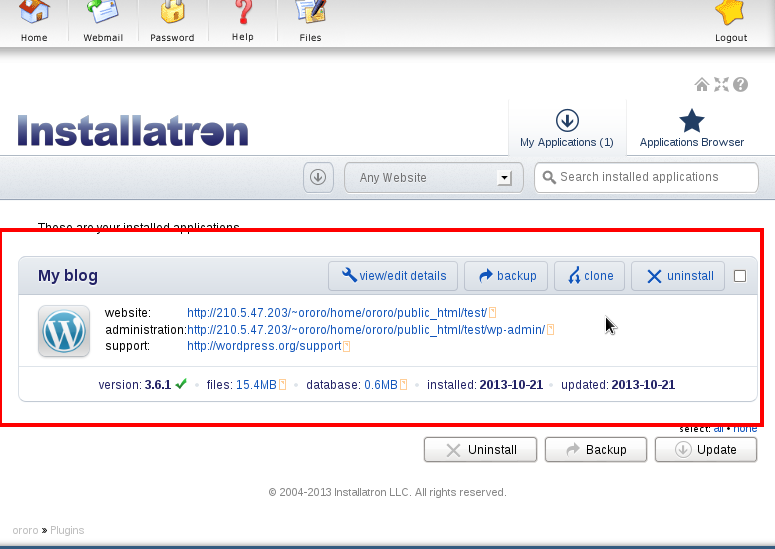Open the Home icon in the top bar
The image size is (775, 549).
coord(34,12)
